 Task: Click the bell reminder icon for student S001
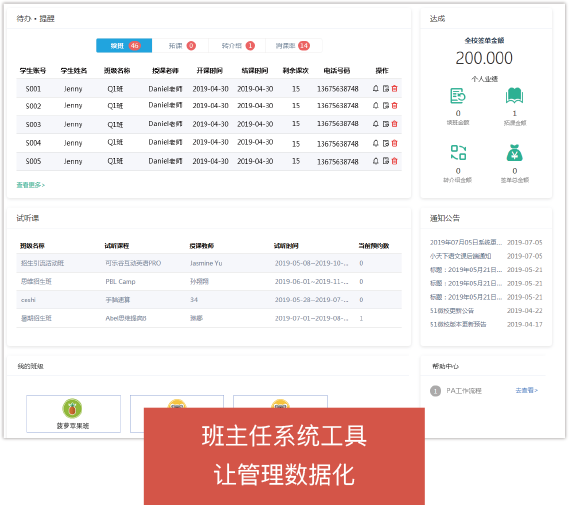pos(376,88)
